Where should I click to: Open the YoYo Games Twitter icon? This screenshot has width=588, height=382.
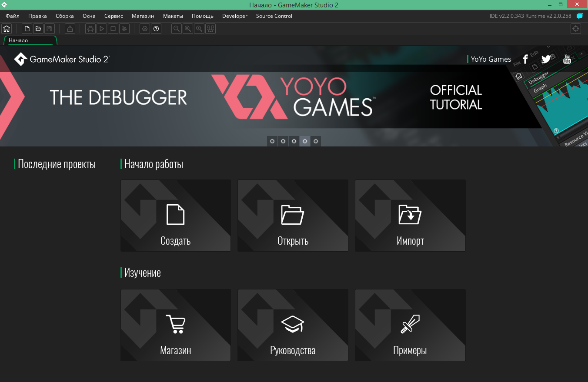click(x=546, y=59)
